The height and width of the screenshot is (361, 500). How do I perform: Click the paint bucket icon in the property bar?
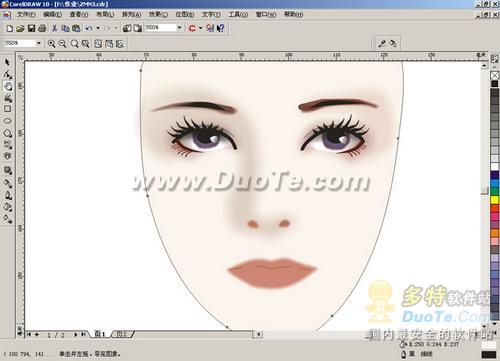[393, 43]
